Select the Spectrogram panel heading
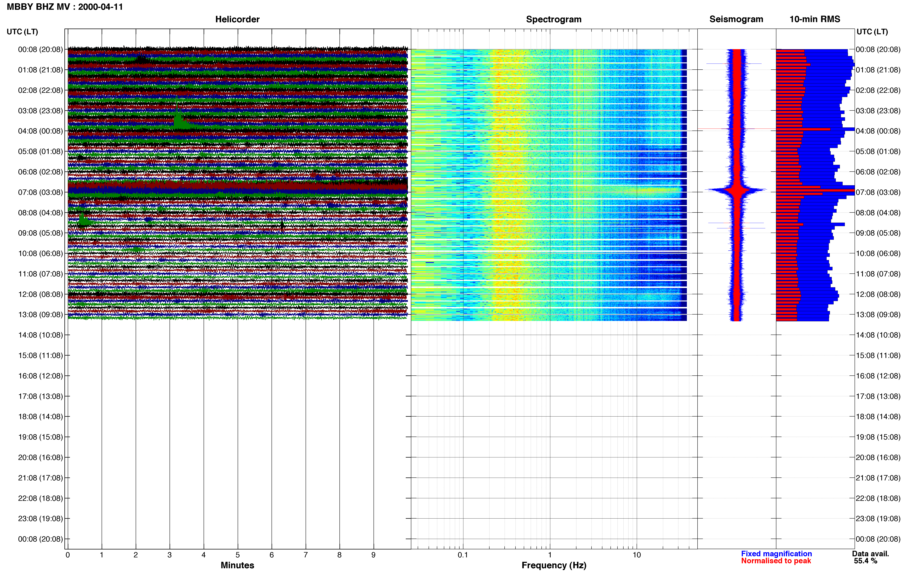The width and height of the screenshot is (924, 578). tap(554, 19)
